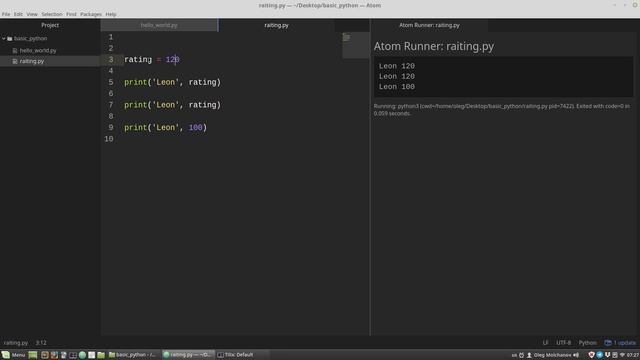Screen dimensions: 640x360
Task: Click the clock showing 07:27
Action: pyautogui.click(x=633, y=355)
